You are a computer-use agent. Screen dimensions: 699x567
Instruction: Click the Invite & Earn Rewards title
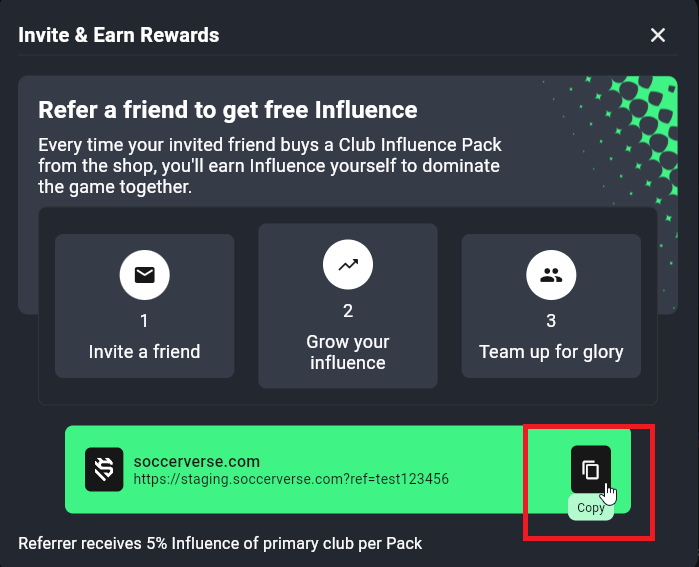click(x=119, y=35)
